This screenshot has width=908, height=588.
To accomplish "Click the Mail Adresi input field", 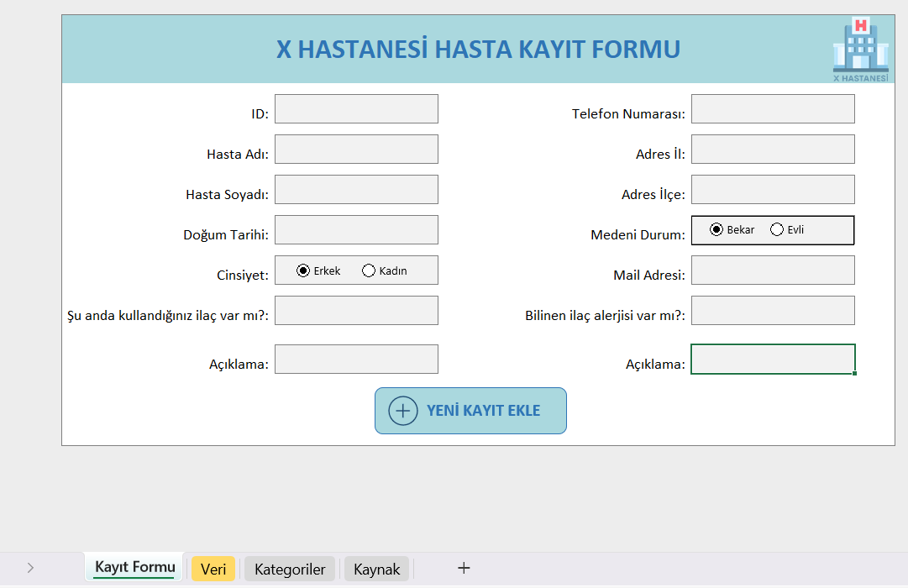I will (x=773, y=270).
